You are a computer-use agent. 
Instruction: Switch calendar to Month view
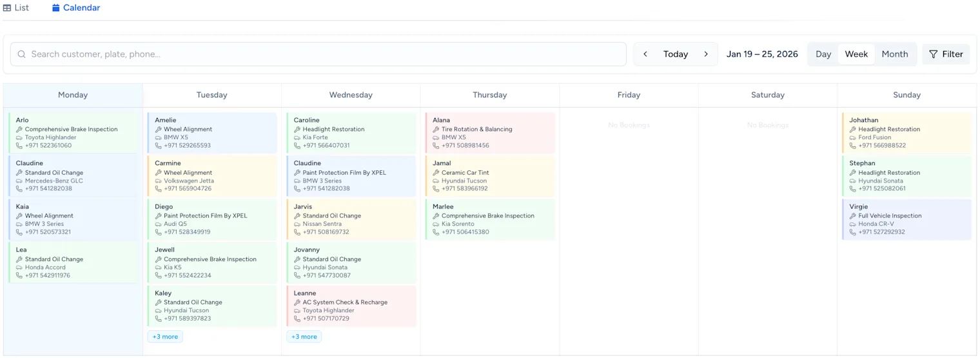pos(895,54)
